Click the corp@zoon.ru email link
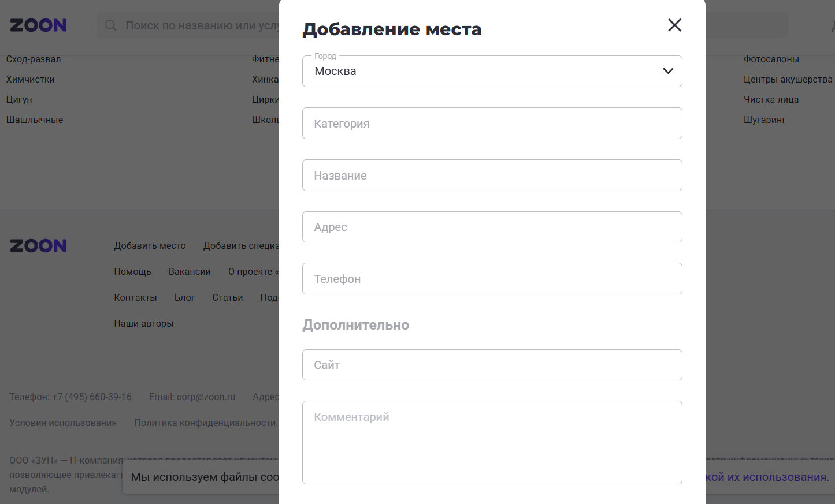835x504 pixels. pyautogui.click(x=205, y=397)
